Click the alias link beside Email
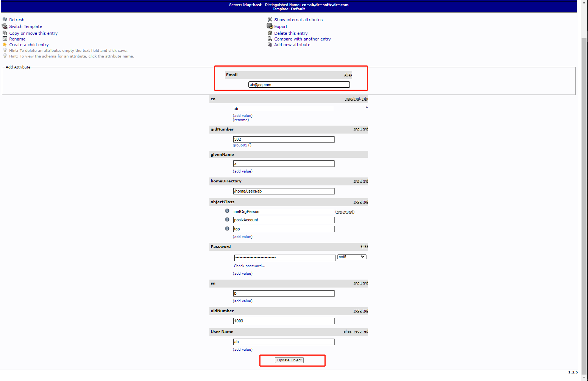The width and height of the screenshot is (588, 381). [348, 75]
